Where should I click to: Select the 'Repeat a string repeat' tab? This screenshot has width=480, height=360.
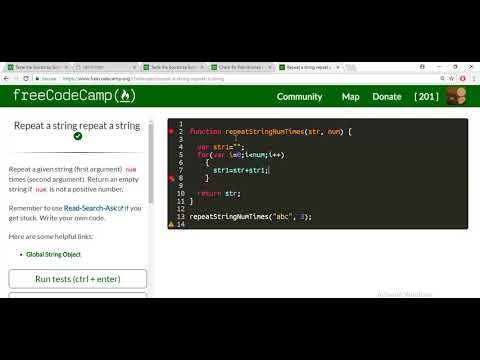[309, 67]
